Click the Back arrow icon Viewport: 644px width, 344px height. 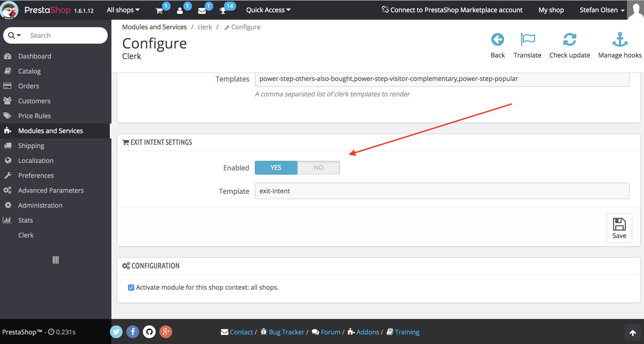coord(497,40)
